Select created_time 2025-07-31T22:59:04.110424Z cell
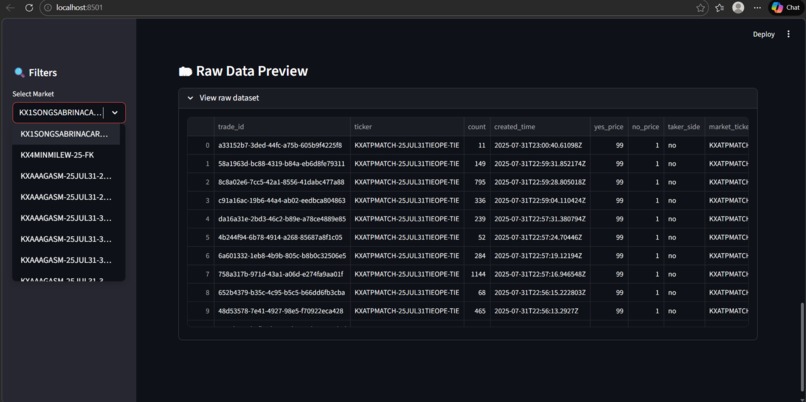 tap(540, 200)
